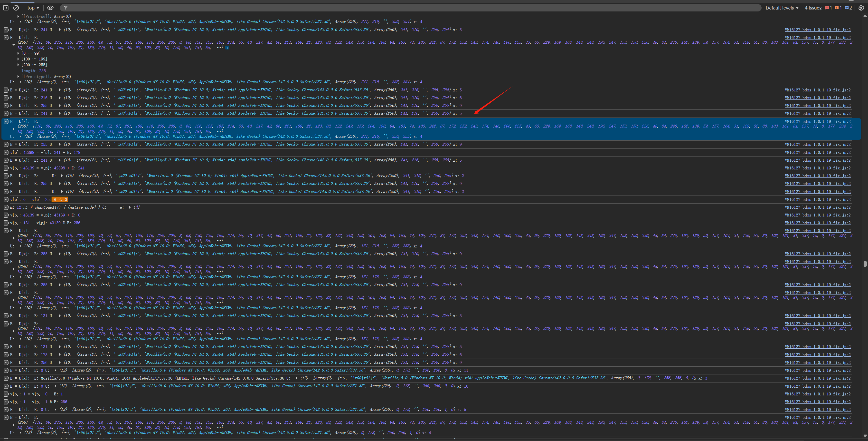Click the red error issues badge

pyautogui.click(x=828, y=8)
